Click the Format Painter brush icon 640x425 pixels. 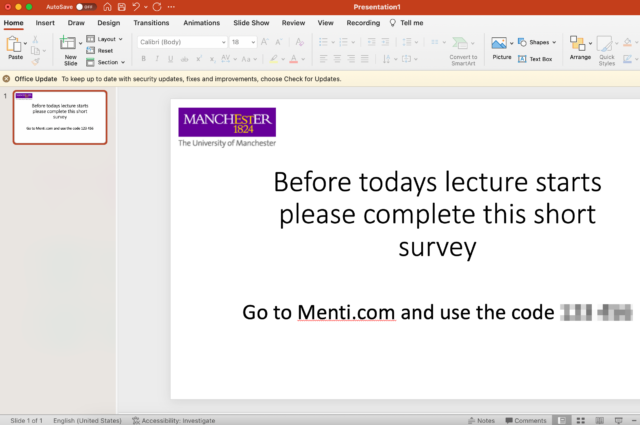[x=36, y=62]
